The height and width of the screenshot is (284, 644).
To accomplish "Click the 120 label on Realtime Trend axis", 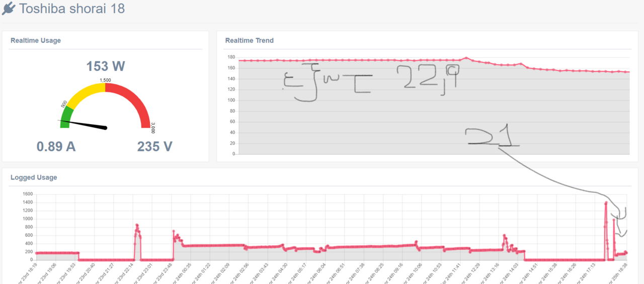I will (x=231, y=89).
